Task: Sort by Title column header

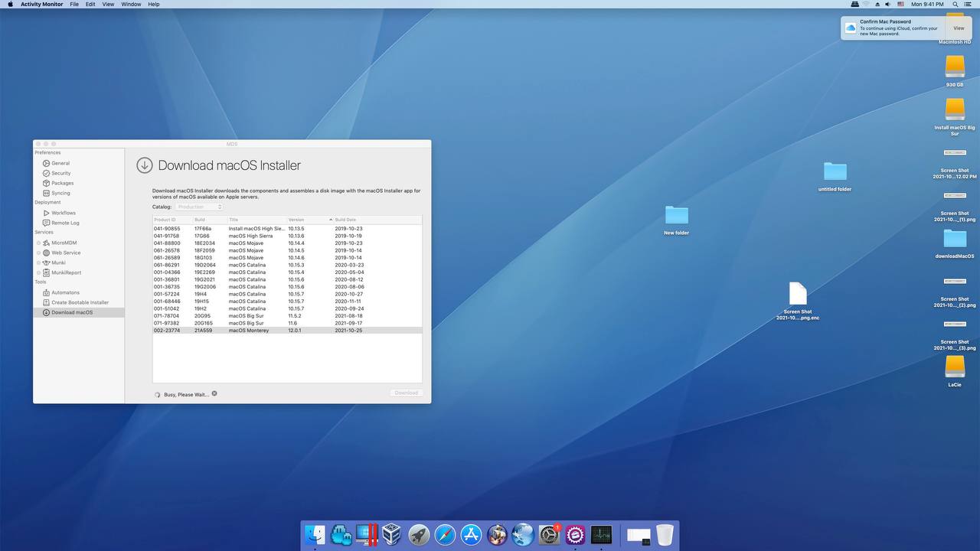Action: coord(256,220)
